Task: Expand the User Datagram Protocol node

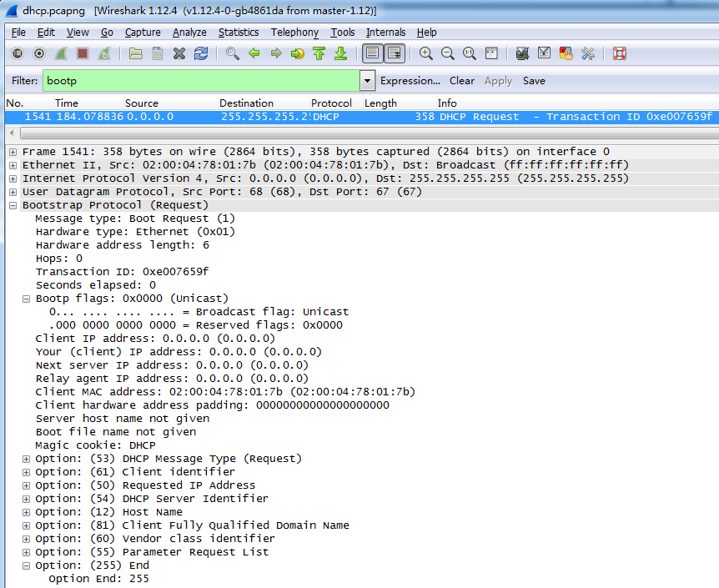Action: pyautogui.click(x=13, y=192)
